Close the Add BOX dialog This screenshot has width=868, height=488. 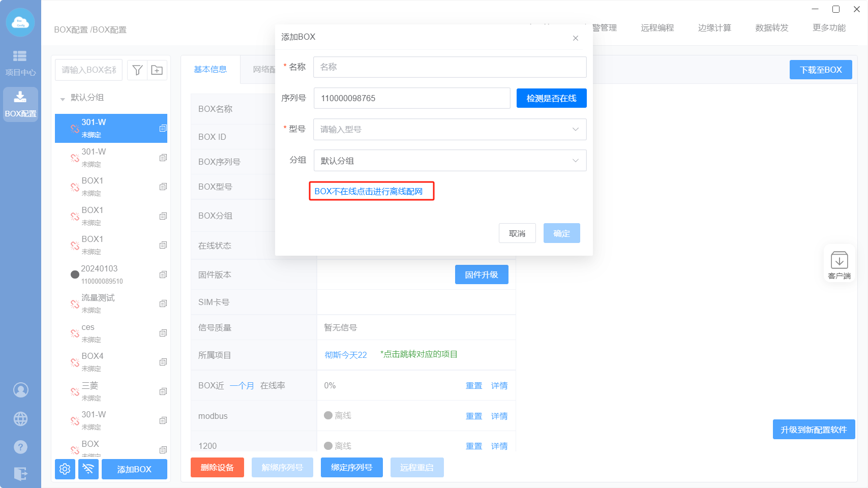576,38
